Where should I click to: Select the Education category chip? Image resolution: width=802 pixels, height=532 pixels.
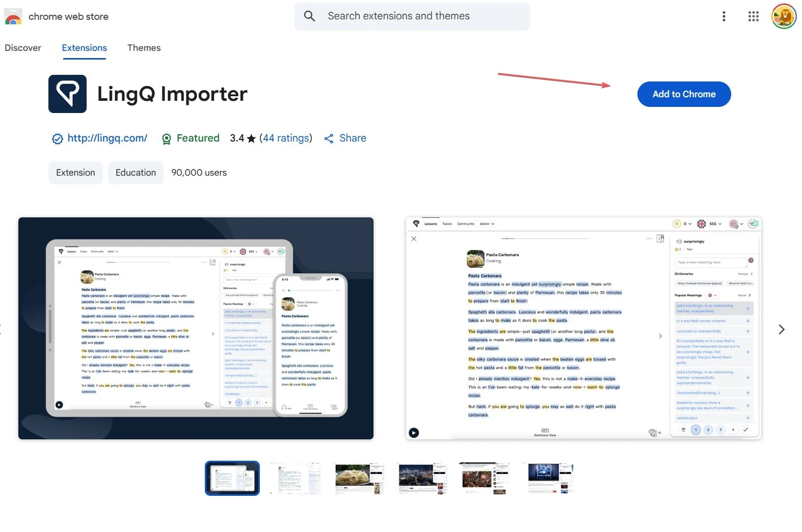pyautogui.click(x=136, y=173)
